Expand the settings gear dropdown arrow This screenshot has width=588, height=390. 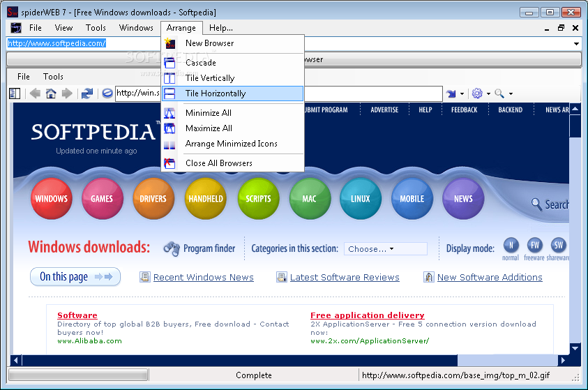click(488, 93)
